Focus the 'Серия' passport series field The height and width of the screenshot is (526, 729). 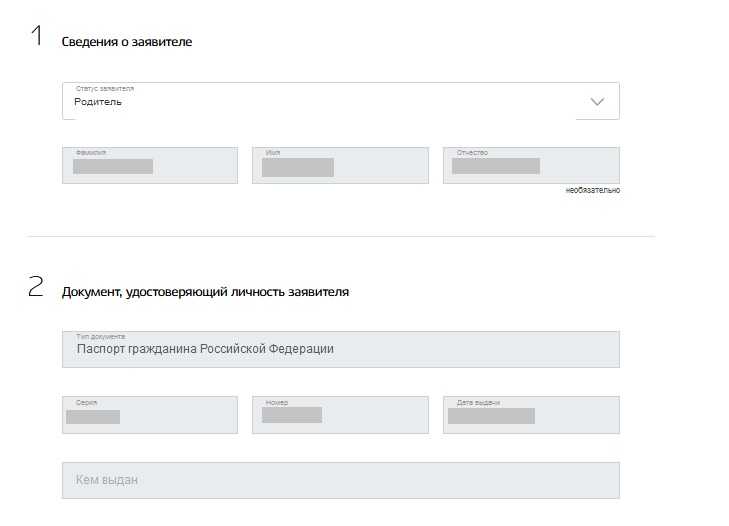click(150, 415)
